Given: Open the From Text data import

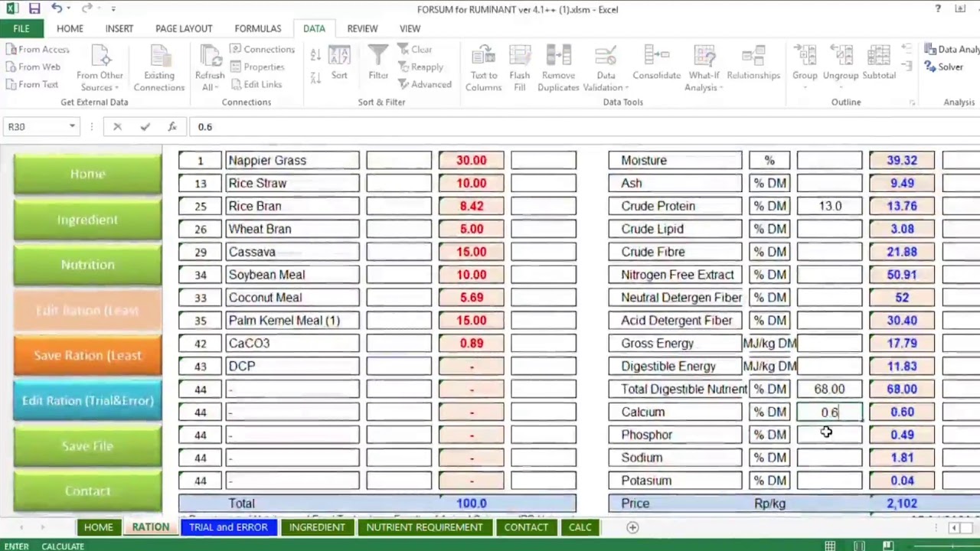Looking at the screenshot, I should coord(31,84).
